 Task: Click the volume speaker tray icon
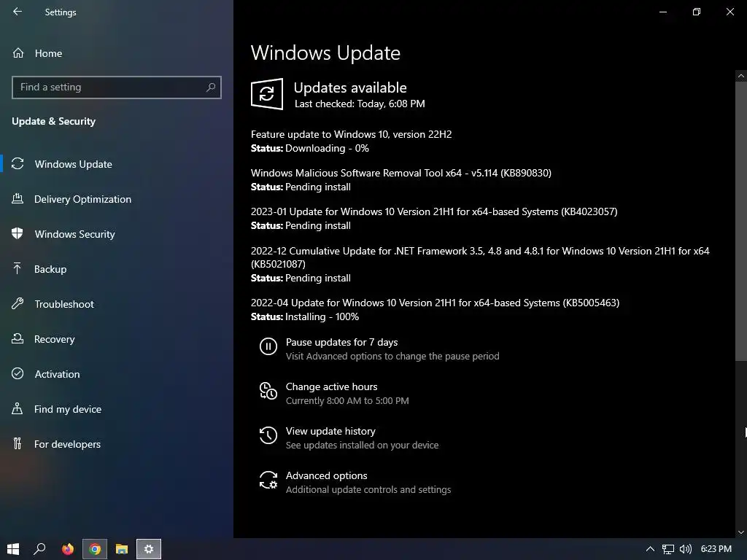click(x=686, y=550)
